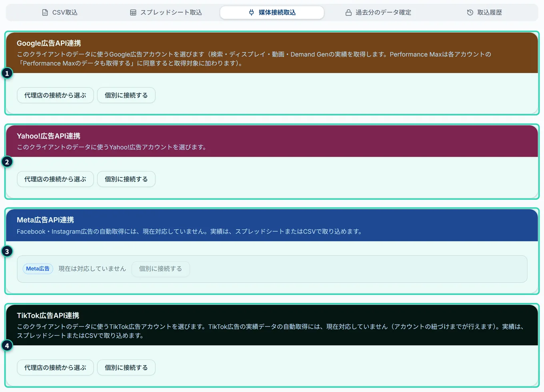Click the lock icon for 過去分のデータ確定

pos(348,12)
